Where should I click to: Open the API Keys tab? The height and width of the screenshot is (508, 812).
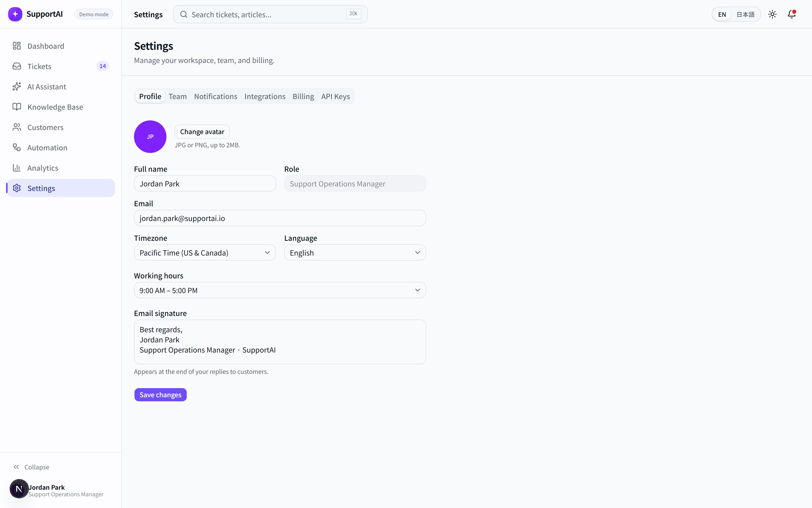coord(335,97)
